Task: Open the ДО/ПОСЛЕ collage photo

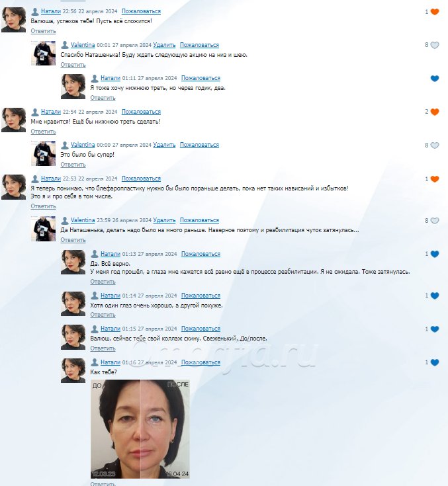Action: (x=140, y=429)
